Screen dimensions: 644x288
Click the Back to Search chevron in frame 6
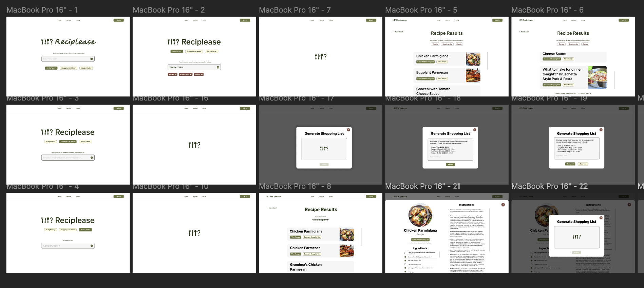pyautogui.click(x=519, y=32)
